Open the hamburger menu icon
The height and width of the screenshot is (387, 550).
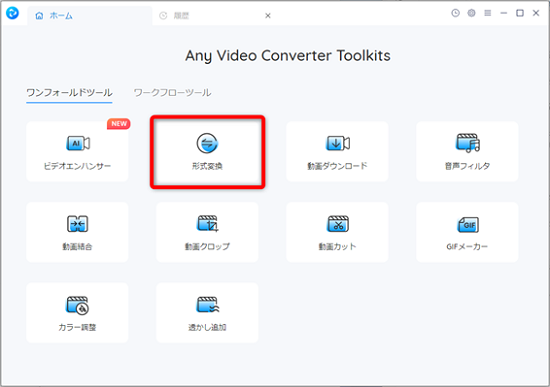click(x=488, y=13)
